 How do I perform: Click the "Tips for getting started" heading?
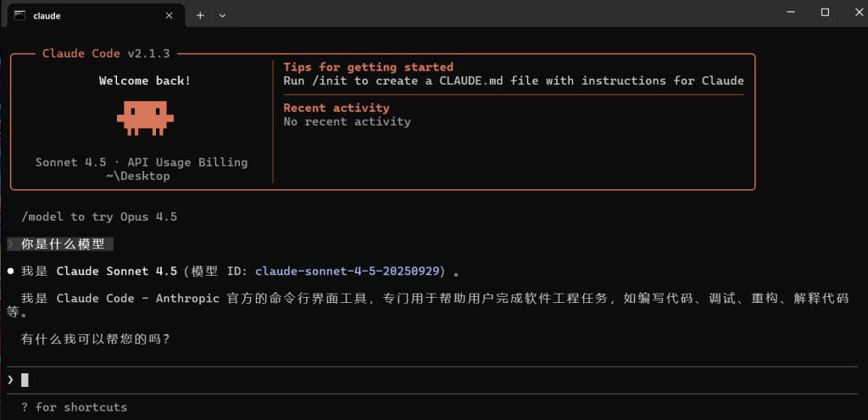click(x=368, y=67)
